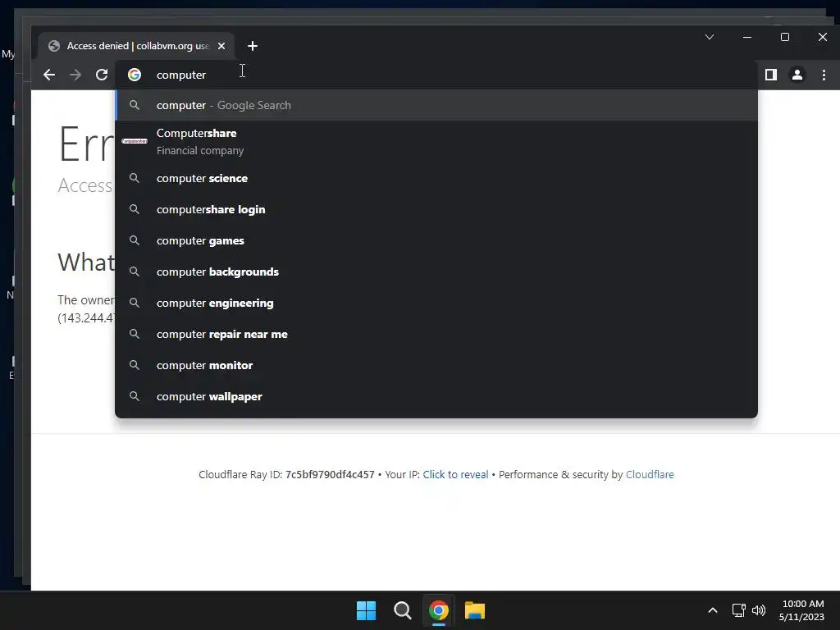
Task: Click search icon beside 'computer wallpaper'
Action: tap(135, 396)
